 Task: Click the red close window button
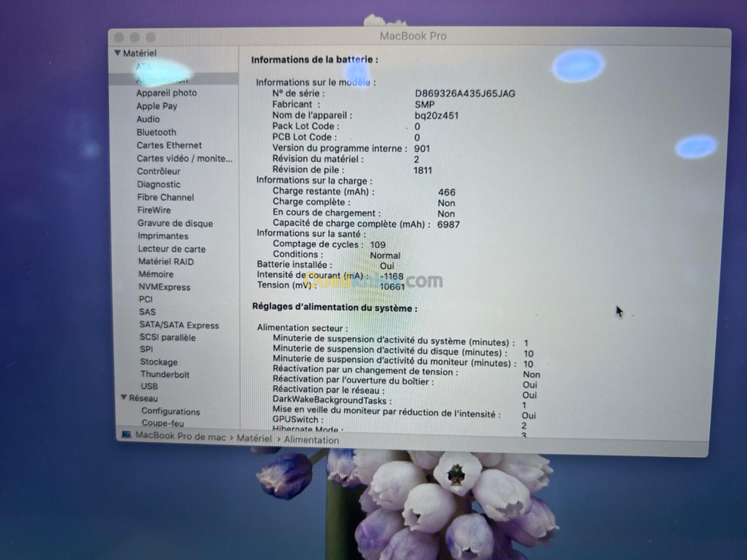tap(119, 37)
